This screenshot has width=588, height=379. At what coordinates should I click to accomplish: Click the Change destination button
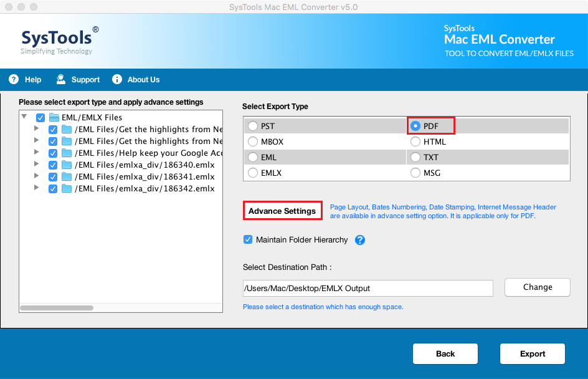click(538, 287)
